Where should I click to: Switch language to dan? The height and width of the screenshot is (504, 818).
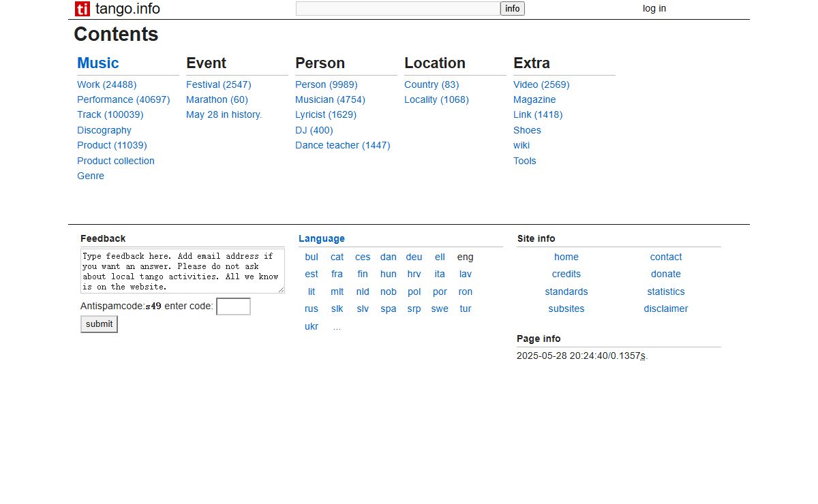[389, 257]
